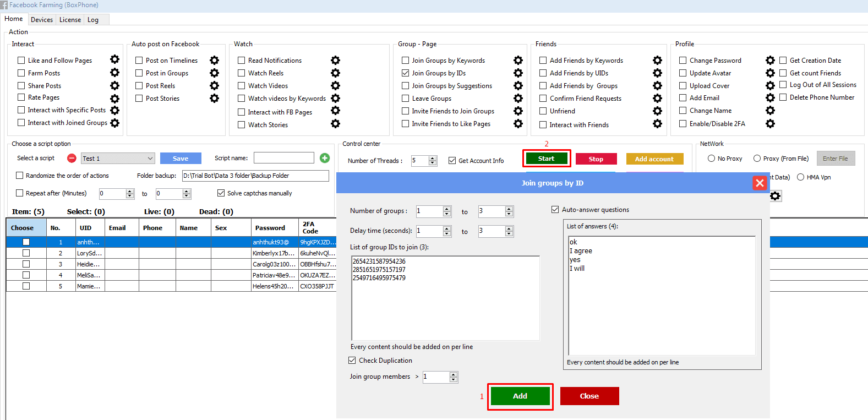Open settings gear for Interact with Joined Groups

pyautogui.click(x=114, y=123)
